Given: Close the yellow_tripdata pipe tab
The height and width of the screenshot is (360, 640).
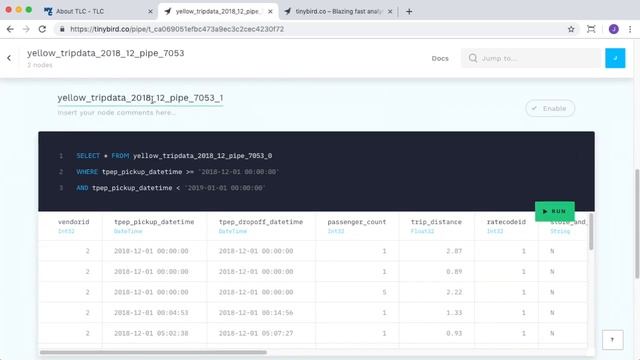Looking at the screenshot, I should [270, 11].
